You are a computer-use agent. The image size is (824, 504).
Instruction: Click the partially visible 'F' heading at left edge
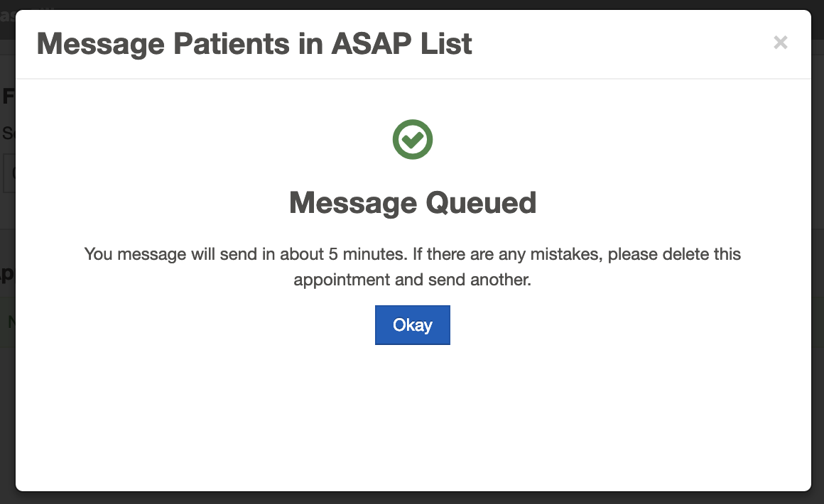click(8, 97)
